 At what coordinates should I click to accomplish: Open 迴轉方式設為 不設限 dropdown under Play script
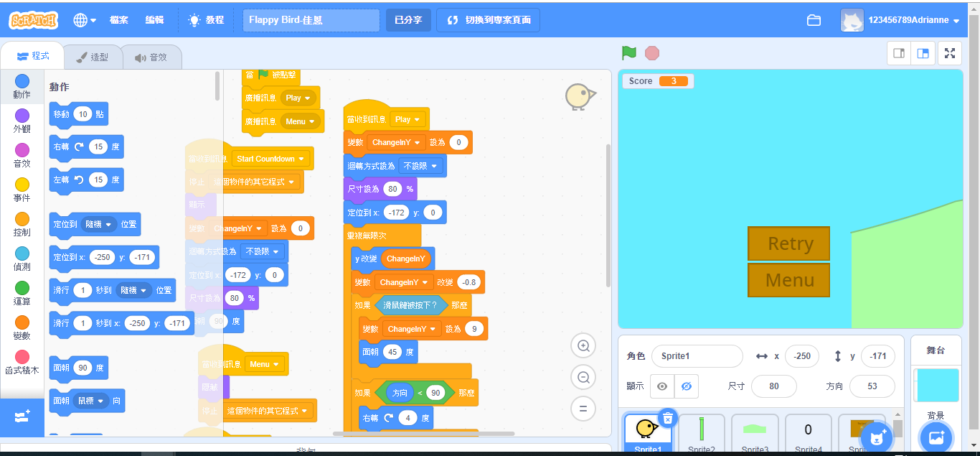coord(420,166)
